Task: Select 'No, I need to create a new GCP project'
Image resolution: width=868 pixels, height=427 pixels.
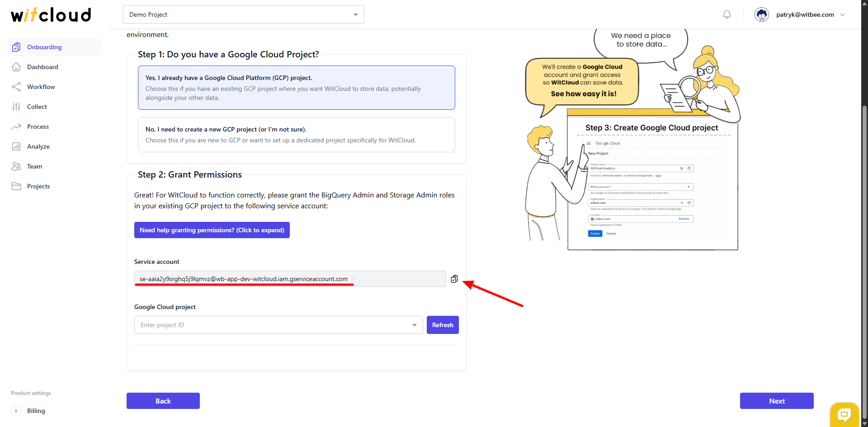Action: [x=297, y=135]
